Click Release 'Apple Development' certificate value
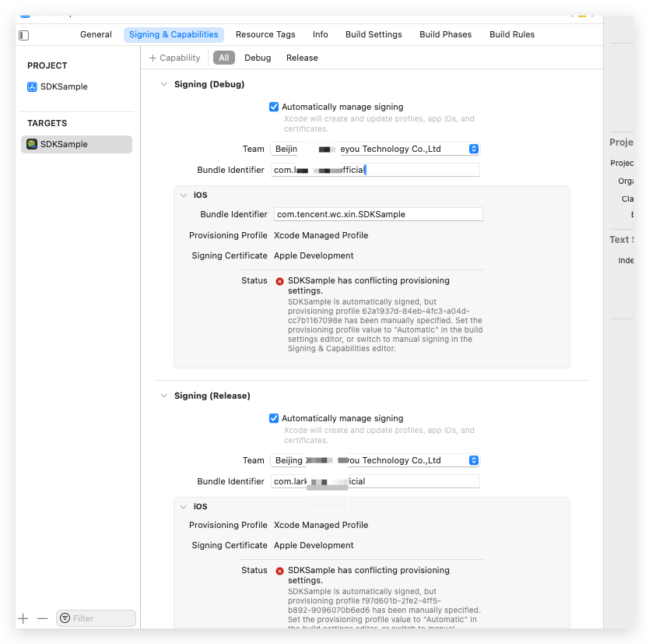The height and width of the screenshot is (644, 649). point(314,545)
